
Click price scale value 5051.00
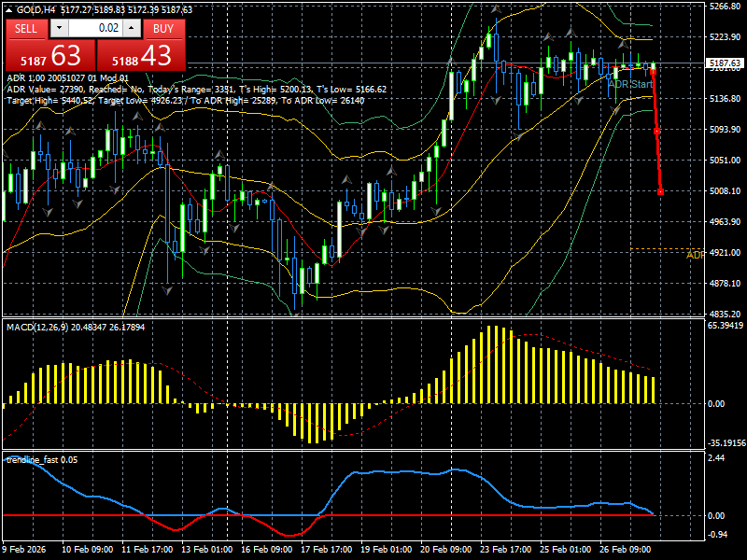click(x=725, y=160)
